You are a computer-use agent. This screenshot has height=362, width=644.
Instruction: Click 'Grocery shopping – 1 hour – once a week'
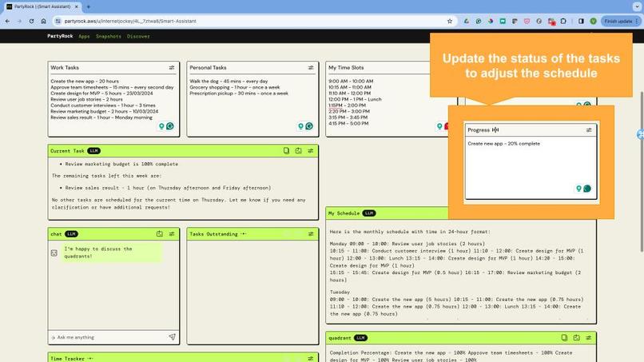tap(235, 88)
